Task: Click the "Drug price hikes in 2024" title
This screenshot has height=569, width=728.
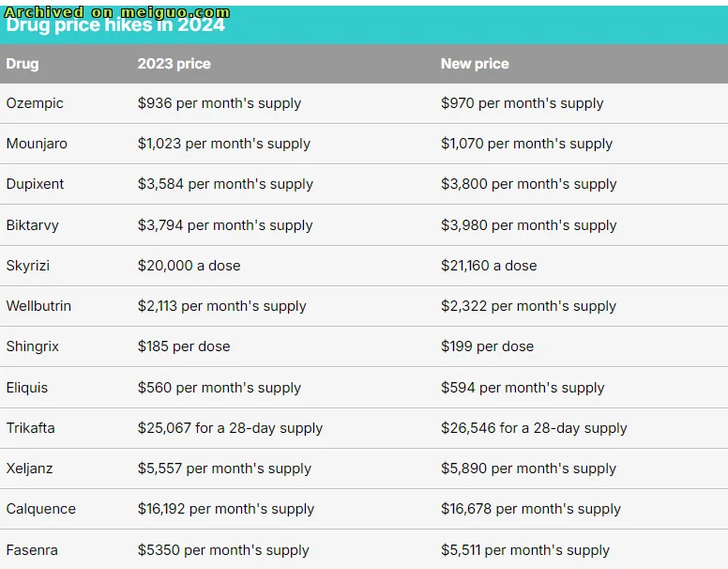Action: [x=115, y=27]
